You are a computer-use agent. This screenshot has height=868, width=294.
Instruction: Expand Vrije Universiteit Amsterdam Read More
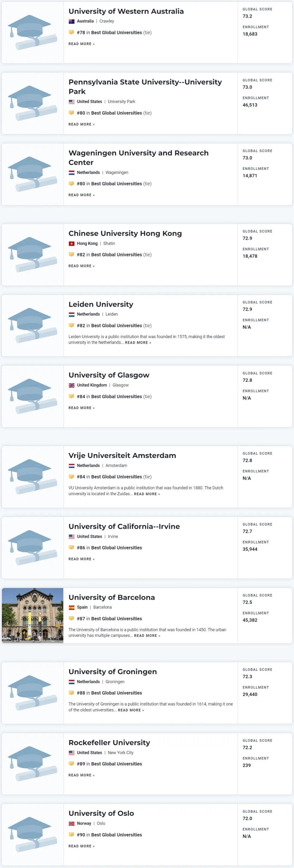tap(147, 494)
